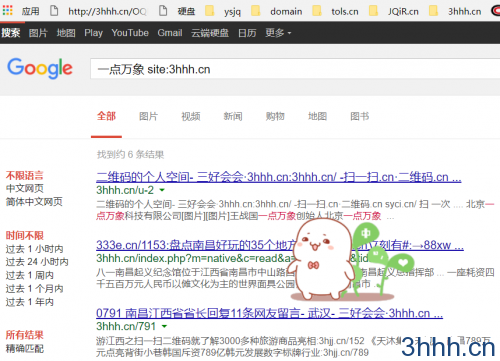Open 云端硬盘 in the black Google bar
The image size is (500, 361).
click(210, 33)
